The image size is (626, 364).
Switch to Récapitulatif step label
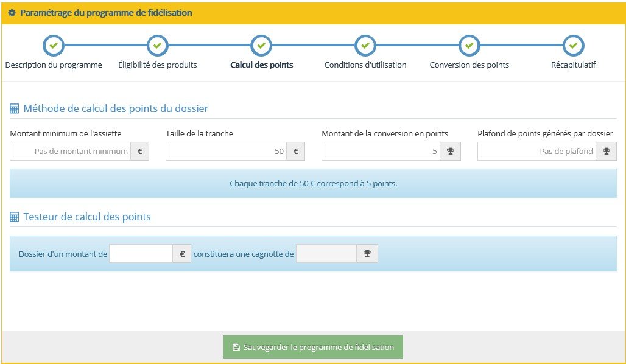click(x=573, y=65)
